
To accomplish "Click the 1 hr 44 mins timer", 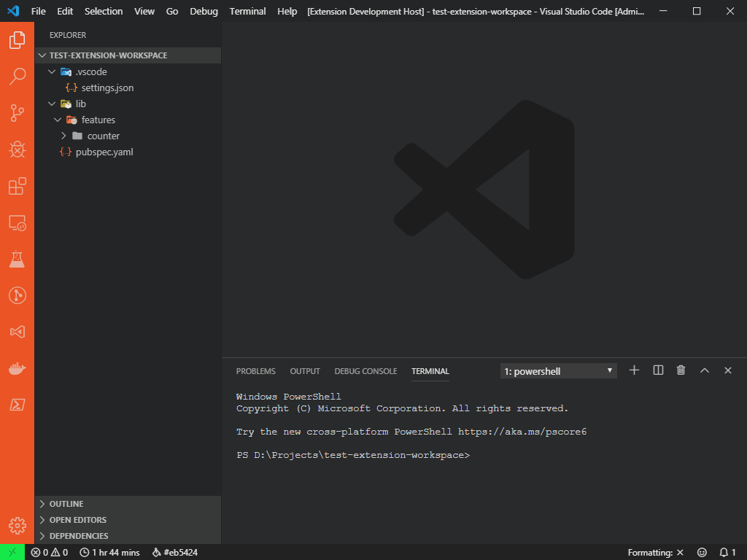I will [109, 553].
